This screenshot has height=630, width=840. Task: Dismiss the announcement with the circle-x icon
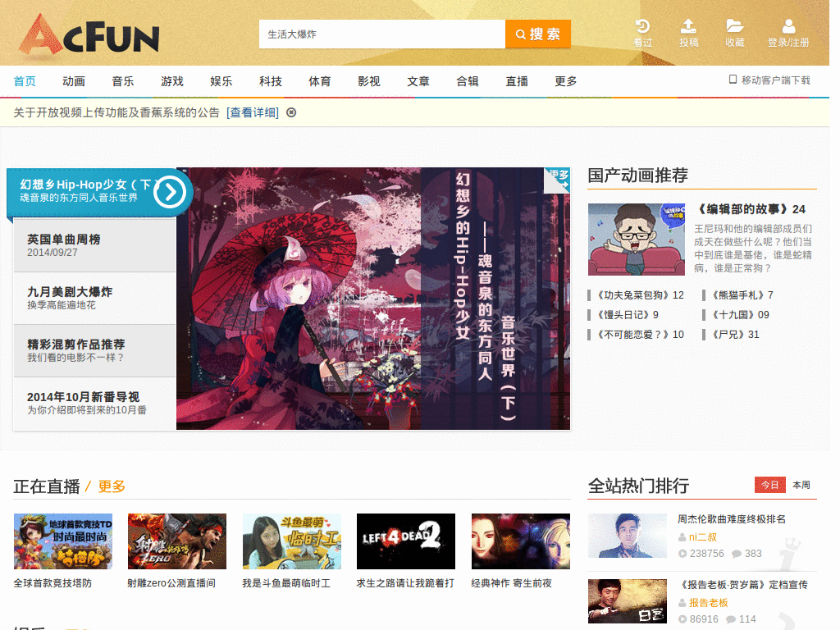292,112
